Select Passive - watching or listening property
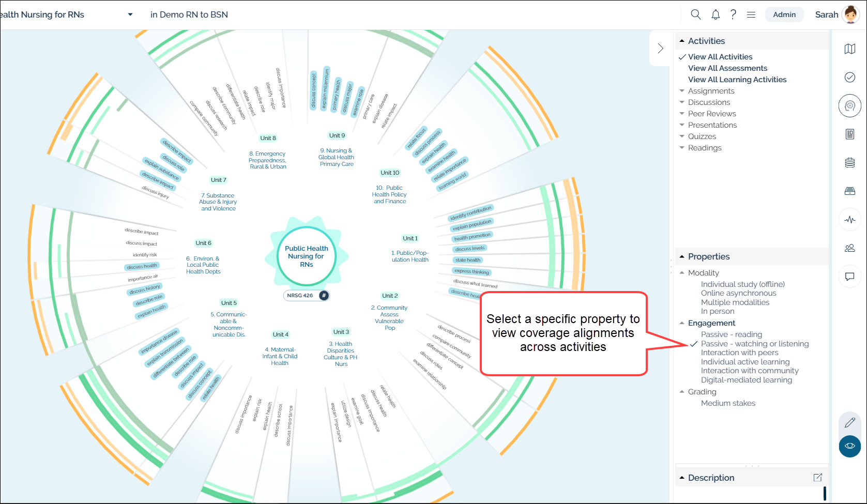Screen dimensions: 867x504 [x=754, y=344]
